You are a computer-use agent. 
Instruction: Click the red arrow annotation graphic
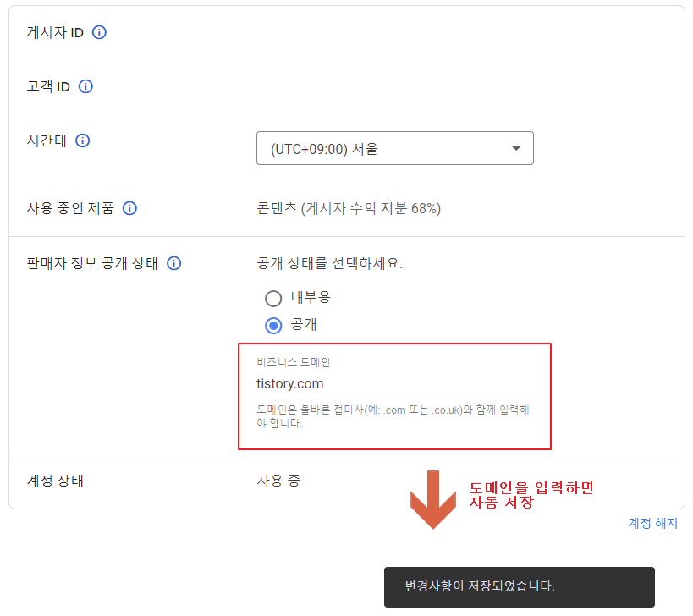point(433,499)
